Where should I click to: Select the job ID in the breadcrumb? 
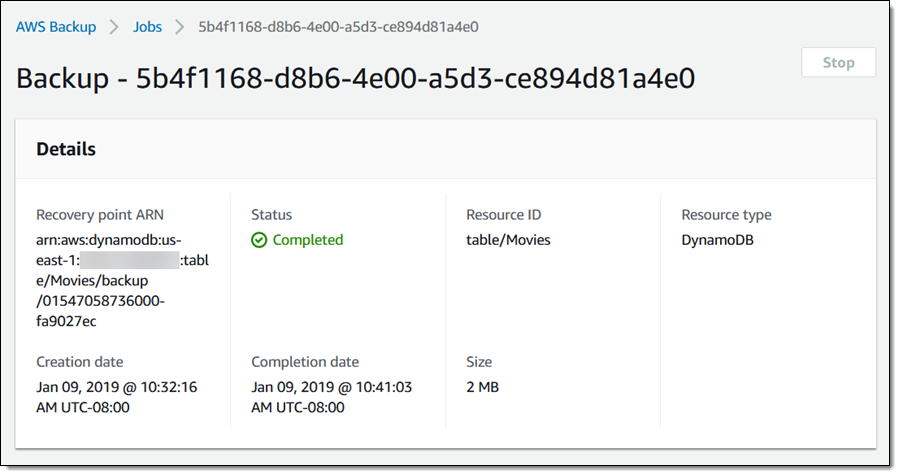click(x=338, y=27)
